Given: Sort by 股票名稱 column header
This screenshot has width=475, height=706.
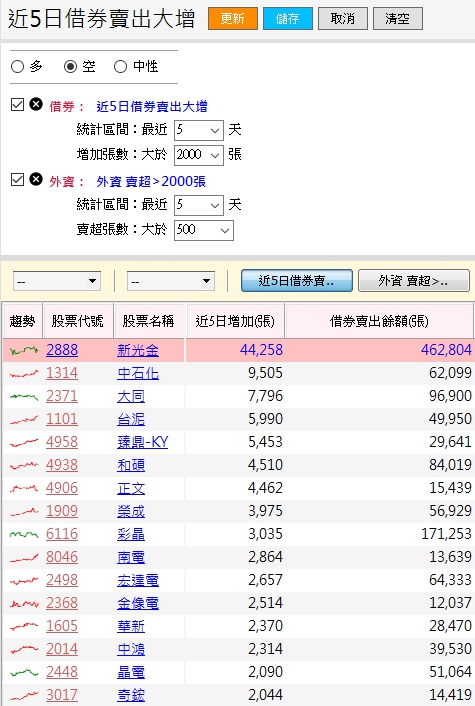Looking at the screenshot, I should click(x=149, y=321).
